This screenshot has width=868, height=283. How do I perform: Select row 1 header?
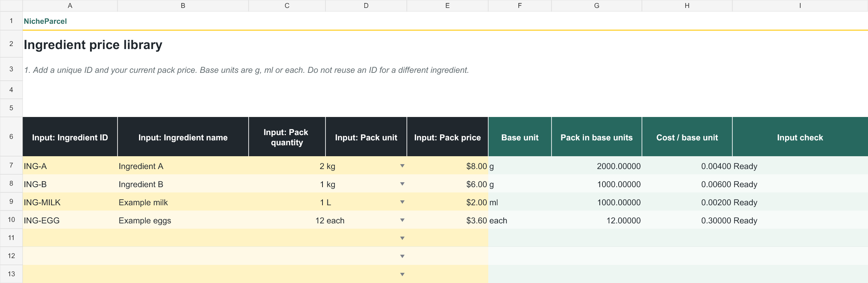coord(11,21)
